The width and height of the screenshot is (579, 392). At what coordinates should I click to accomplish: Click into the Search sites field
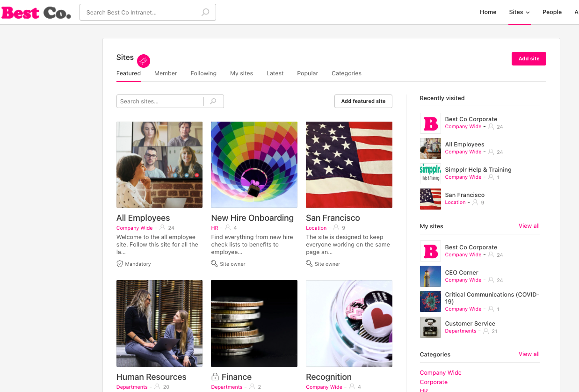(x=159, y=102)
